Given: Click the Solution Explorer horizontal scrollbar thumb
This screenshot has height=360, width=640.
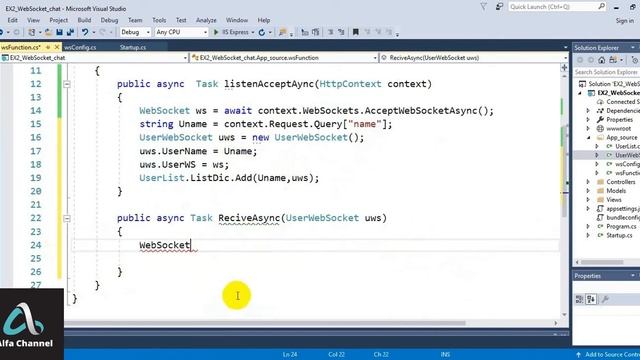Looking at the screenshot, I should pyautogui.click(x=602, y=262).
